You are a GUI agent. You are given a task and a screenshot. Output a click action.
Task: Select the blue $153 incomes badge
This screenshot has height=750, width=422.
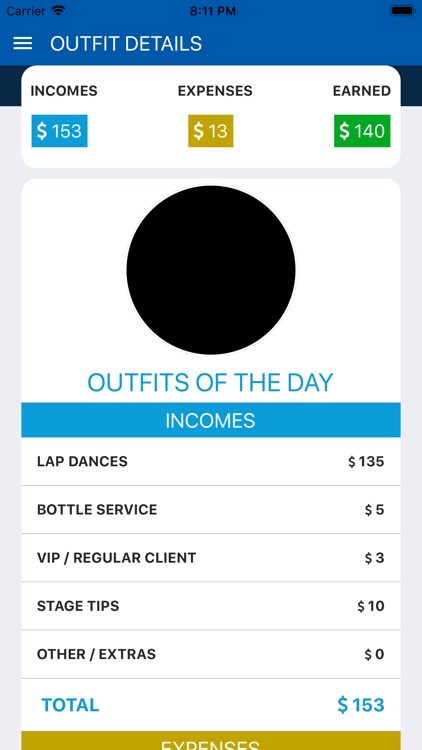click(59, 131)
